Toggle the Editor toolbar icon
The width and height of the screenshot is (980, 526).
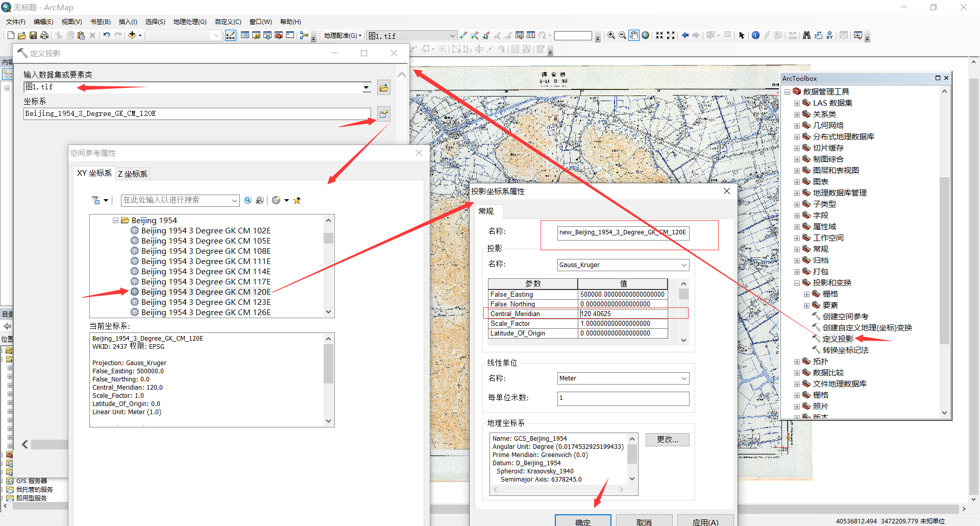point(231,35)
